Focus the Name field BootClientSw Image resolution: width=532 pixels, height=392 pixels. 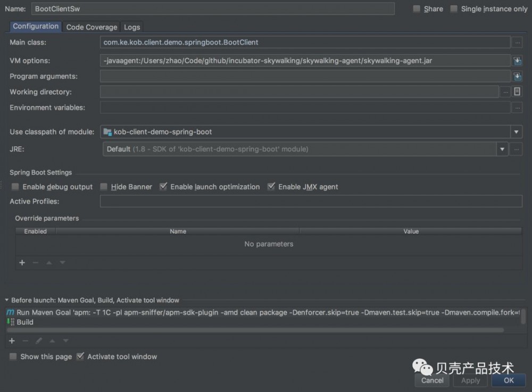click(213, 9)
